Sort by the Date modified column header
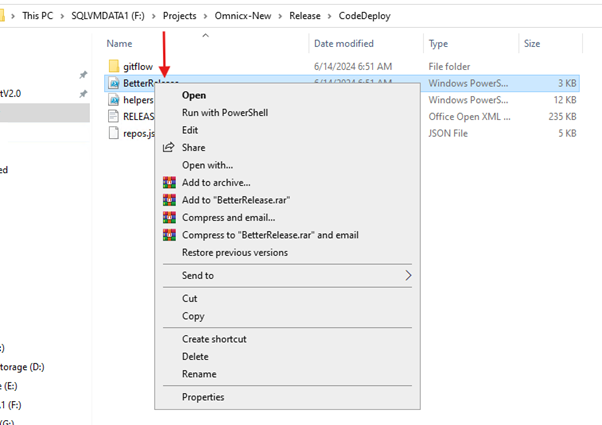Viewport: 602px width, 425px height. click(x=344, y=43)
